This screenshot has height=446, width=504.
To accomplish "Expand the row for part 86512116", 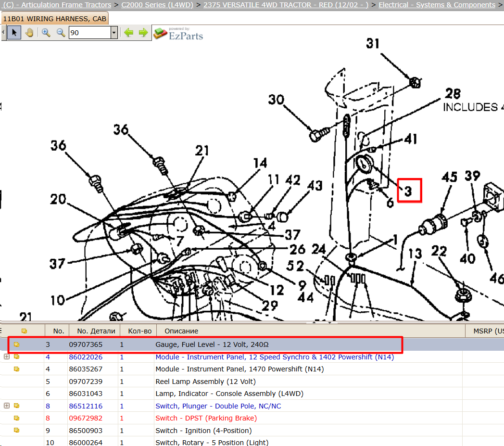I will pos(6,406).
